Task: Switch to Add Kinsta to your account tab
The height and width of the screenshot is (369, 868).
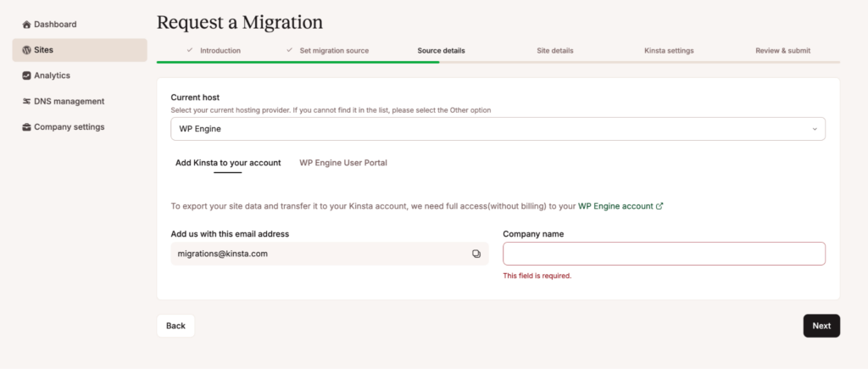Action: [x=228, y=163]
